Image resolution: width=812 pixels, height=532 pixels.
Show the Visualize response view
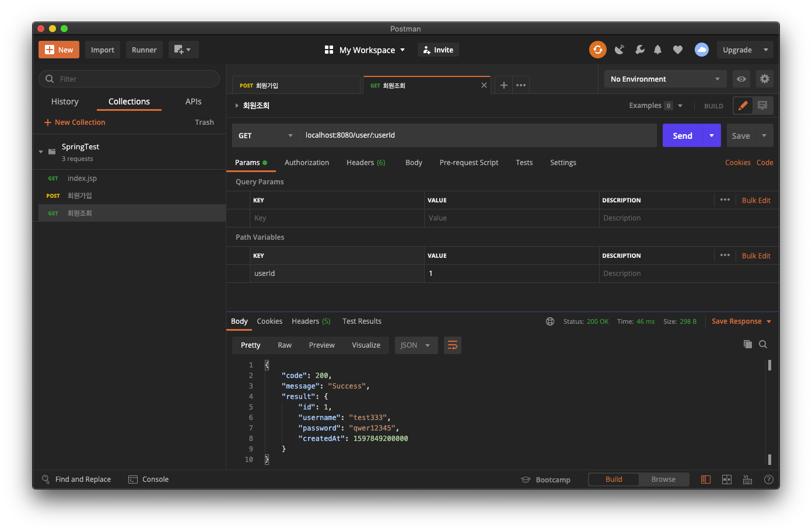(x=366, y=345)
